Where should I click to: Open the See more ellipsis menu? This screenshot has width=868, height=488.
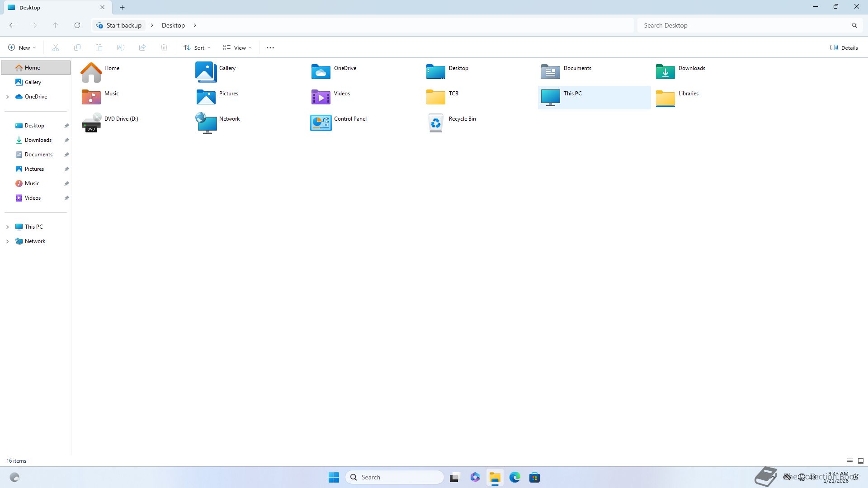coord(270,47)
